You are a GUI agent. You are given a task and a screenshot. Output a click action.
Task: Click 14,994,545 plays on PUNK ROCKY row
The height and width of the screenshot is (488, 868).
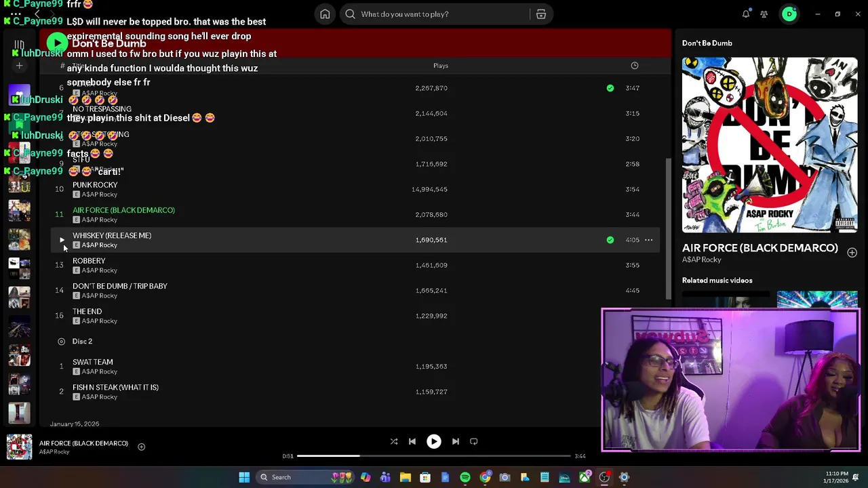(x=429, y=189)
